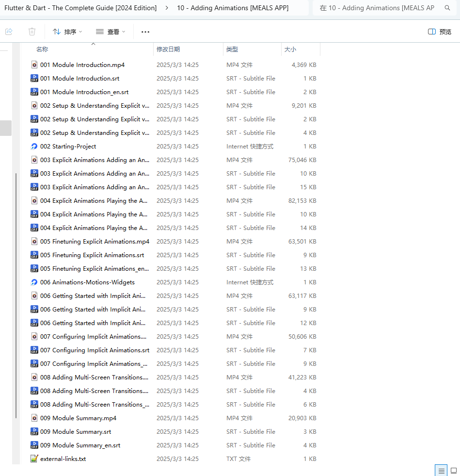Switch to large thumbnails view icon
The image size is (460, 476).
(454, 471)
